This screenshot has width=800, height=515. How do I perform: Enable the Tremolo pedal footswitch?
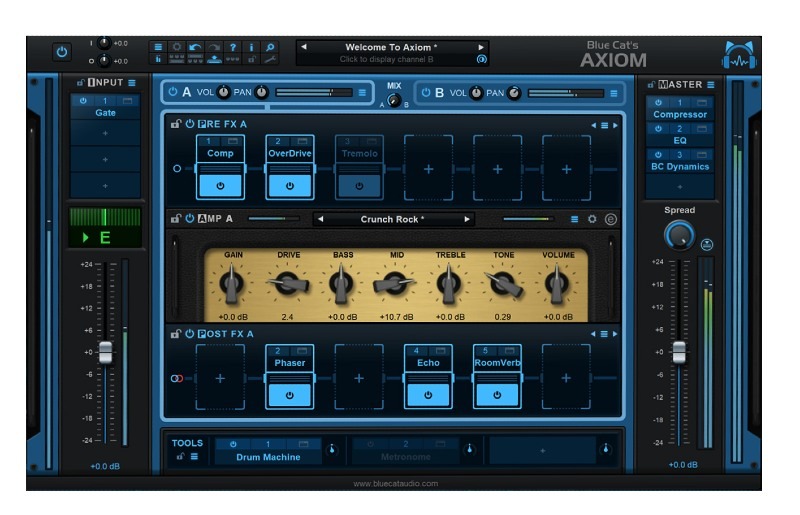point(359,186)
